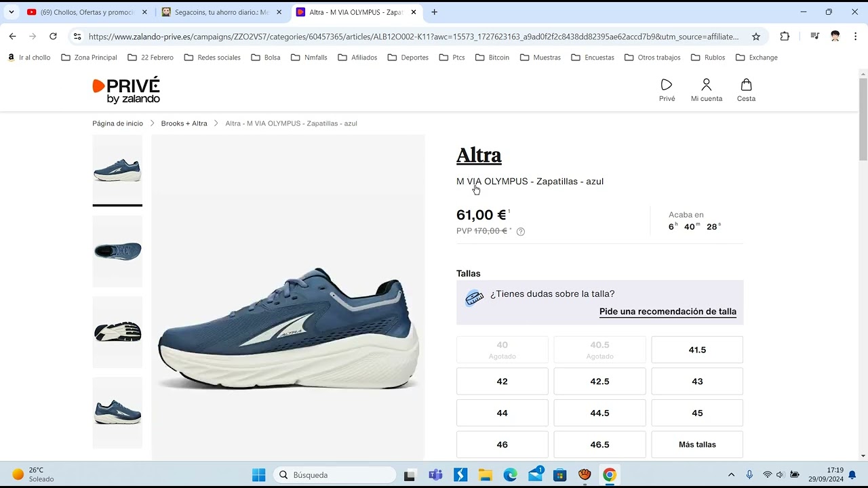View top-down shoe thumbnail
Viewport: 868px width, 488px height.
(117, 251)
